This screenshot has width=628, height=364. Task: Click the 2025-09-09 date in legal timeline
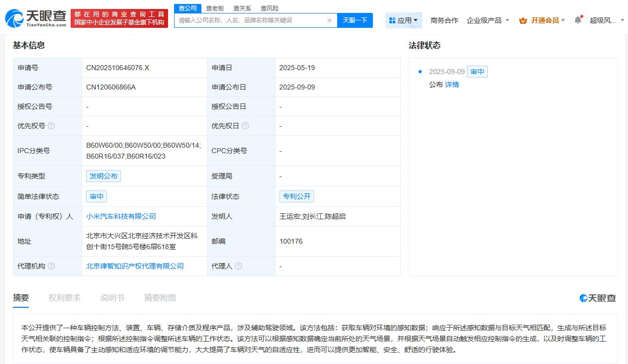[x=447, y=72]
